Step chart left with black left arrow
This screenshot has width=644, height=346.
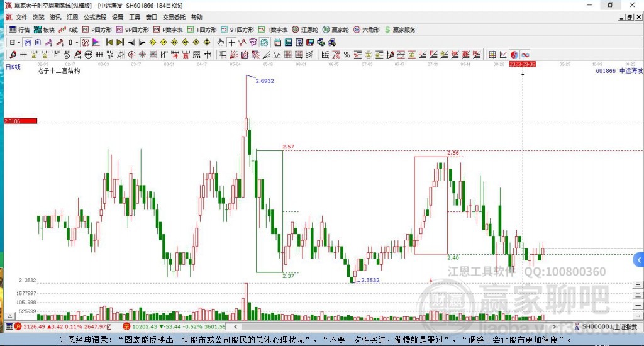coord(131,42)
